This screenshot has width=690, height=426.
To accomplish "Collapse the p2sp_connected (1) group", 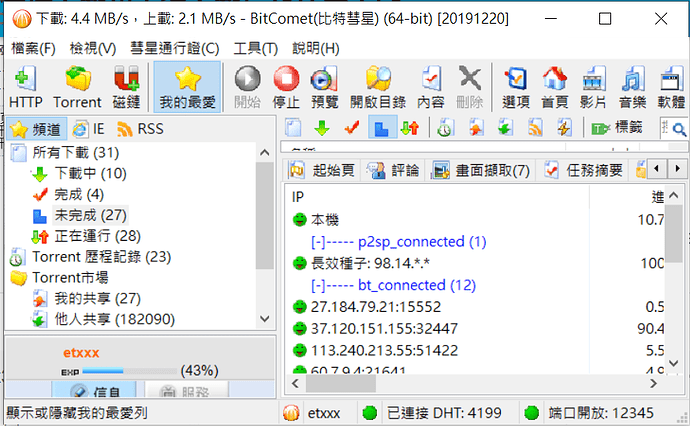I will tap(318, 242).
